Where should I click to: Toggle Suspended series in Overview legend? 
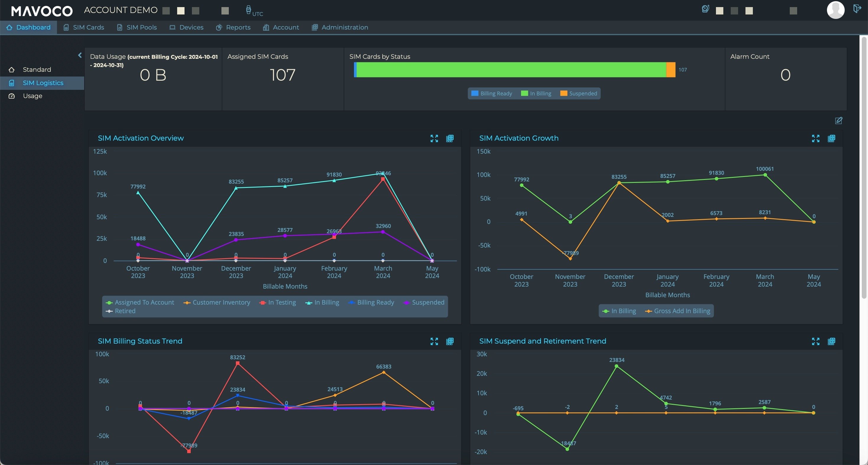[424, 303]
